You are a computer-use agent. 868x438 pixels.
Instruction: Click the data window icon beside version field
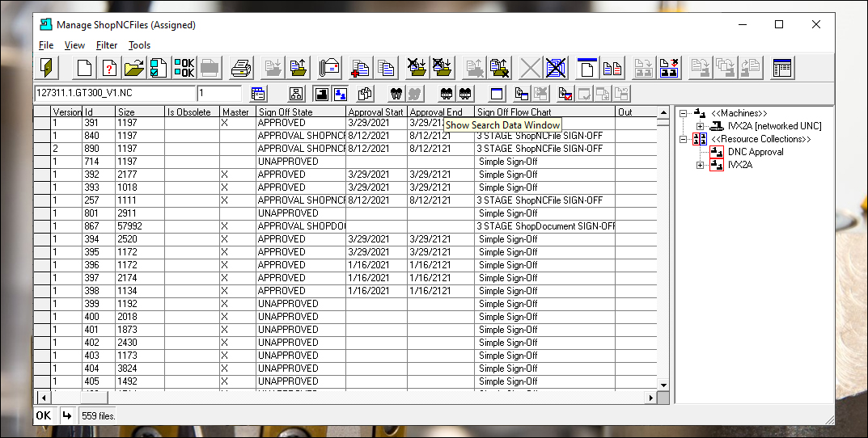[x=258, y=94]
